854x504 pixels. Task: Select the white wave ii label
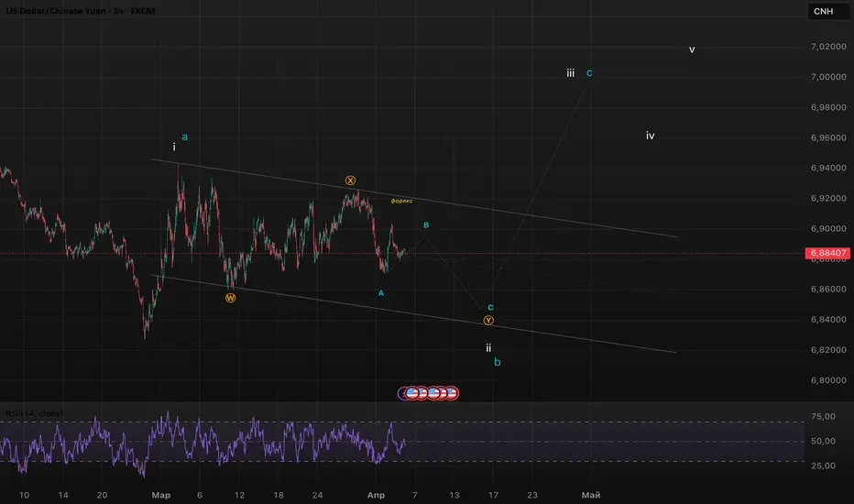[488, 347]
